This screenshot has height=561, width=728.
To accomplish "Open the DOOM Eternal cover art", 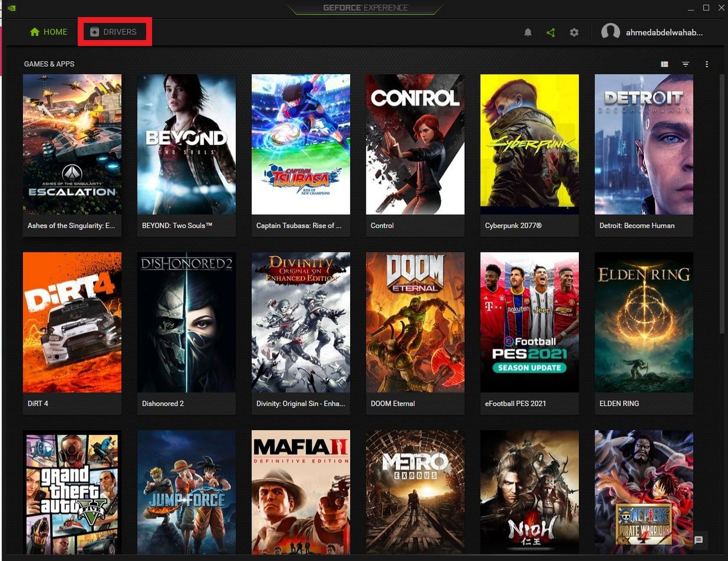I will (415, 323).
